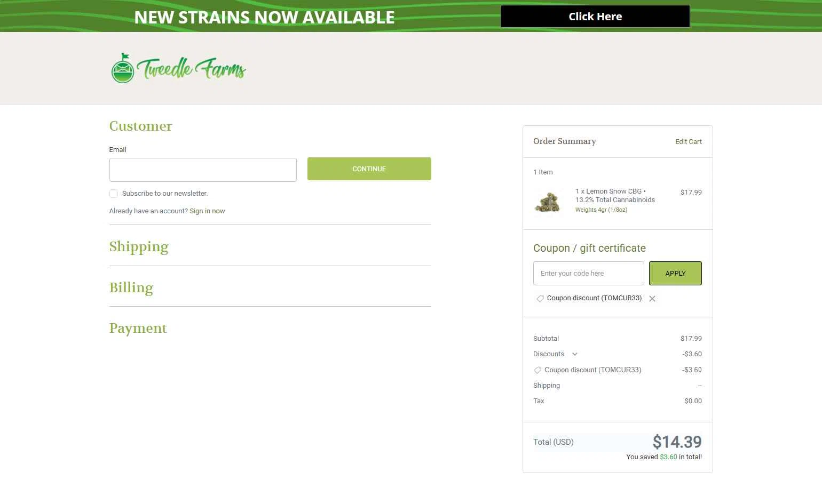Image resolution: width=822 pixels, height=504 pixels.
Task: Click the NEW STRAINS NOW AVAILABLE banner text
Action: pyautogui.click(x=264, y=17)
